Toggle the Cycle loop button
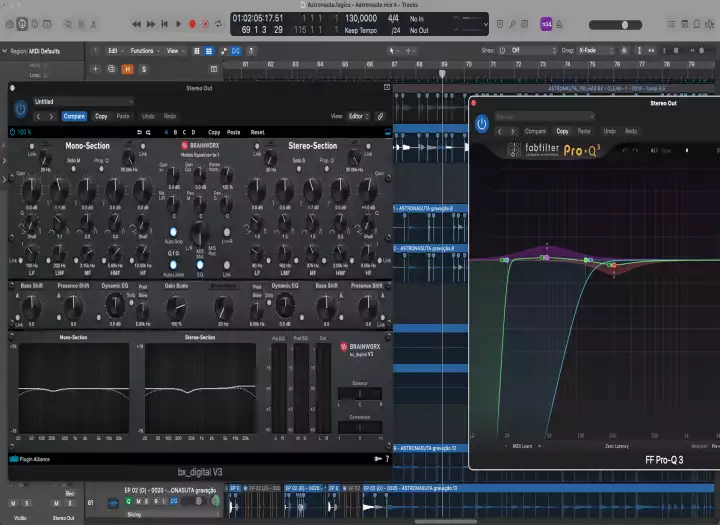This screenshot has height=525, width=720. [x=219, y=24]
